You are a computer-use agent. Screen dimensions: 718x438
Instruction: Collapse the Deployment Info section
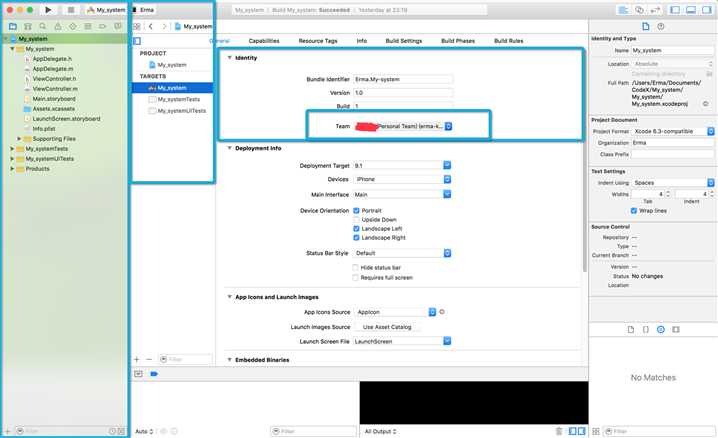click(229, 148)
